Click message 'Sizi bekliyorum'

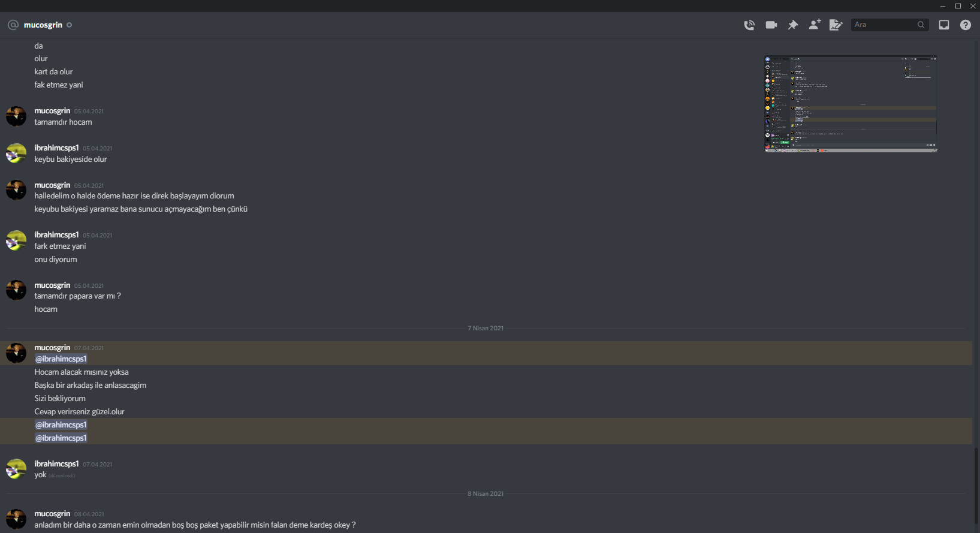point(60,398)
